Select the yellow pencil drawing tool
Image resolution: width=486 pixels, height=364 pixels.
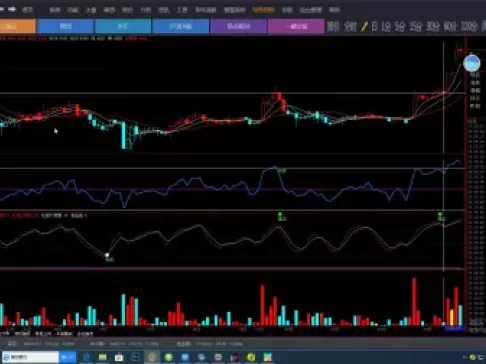[x=364, y=26]
